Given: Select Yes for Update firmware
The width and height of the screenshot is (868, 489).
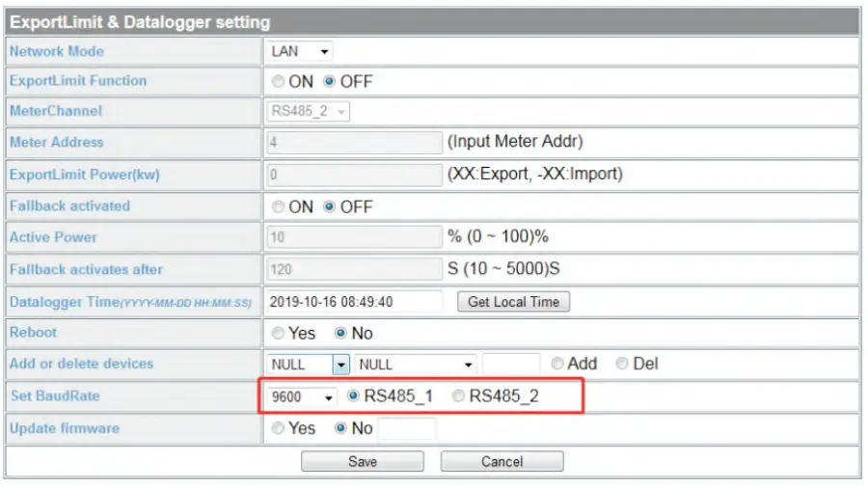Looking at the screenshot, I should click(x=278, y=427).
